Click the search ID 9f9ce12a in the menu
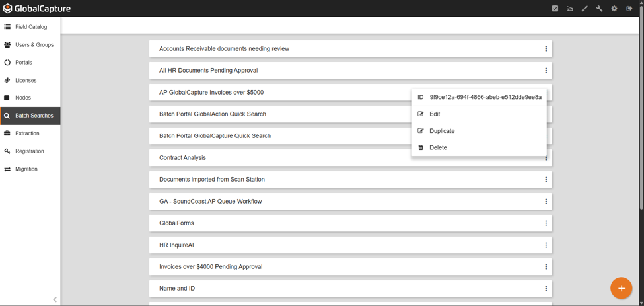The image size is (644, 306). 485,97
